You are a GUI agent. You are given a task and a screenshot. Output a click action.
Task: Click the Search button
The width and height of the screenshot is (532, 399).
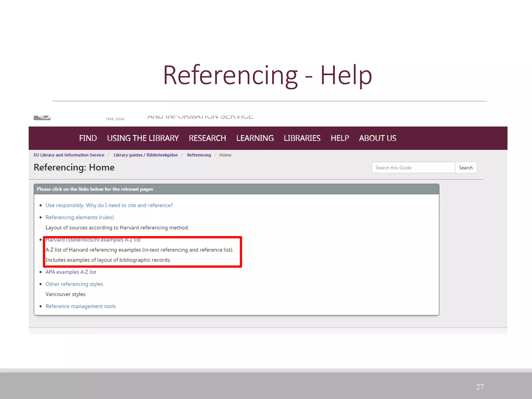tap(466, 168)
